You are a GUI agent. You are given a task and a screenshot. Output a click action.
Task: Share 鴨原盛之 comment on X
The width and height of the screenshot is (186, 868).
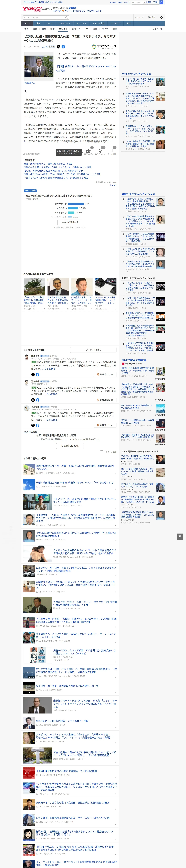pos(33,374)
